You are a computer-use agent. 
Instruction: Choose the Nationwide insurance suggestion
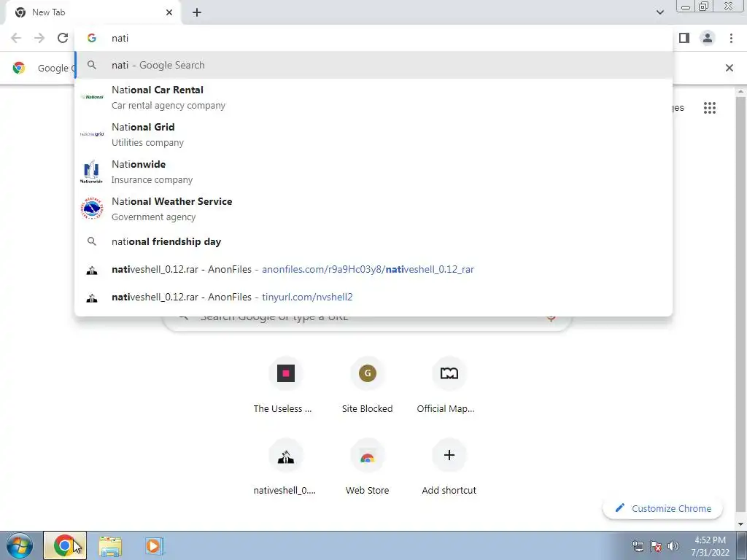click(373, 171)
